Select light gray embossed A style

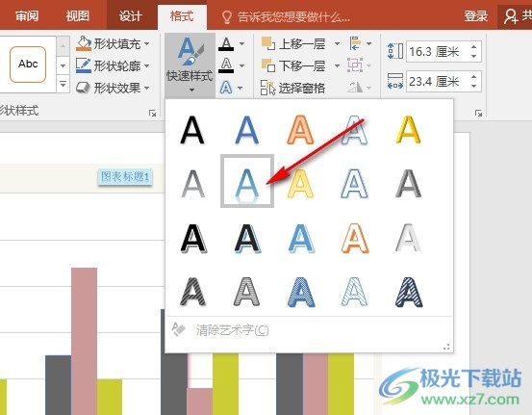(408, 238)
